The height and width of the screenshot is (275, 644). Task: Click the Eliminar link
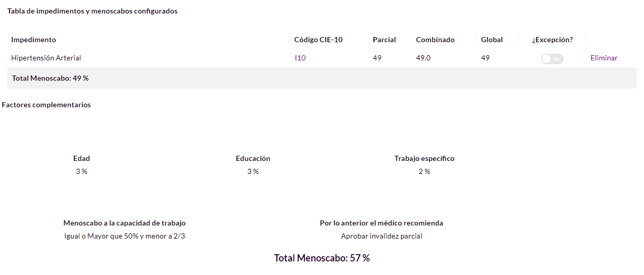604,58
